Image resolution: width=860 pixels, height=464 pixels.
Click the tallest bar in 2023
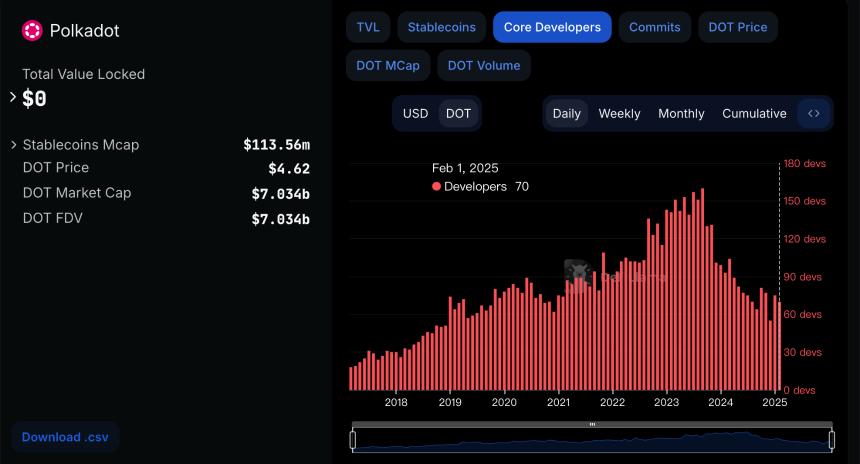click(702, 289)
